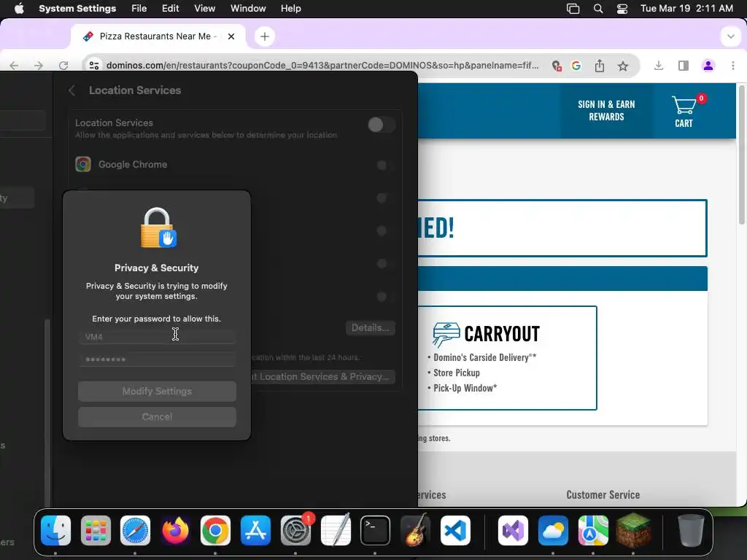The image size is (747, 560).
Task: Click the location blocked icon in address bar
Action: pyautogui.click(x=557, y=66)
